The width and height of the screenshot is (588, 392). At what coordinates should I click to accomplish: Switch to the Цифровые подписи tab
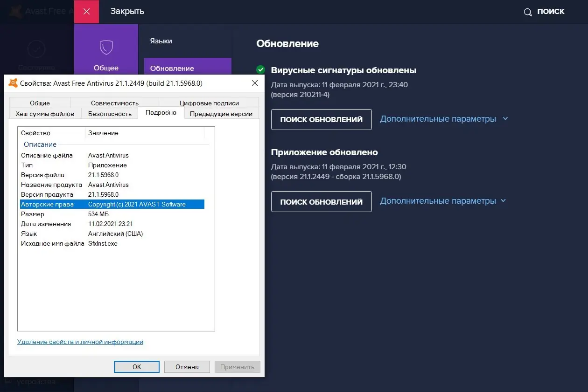[209, 103]
